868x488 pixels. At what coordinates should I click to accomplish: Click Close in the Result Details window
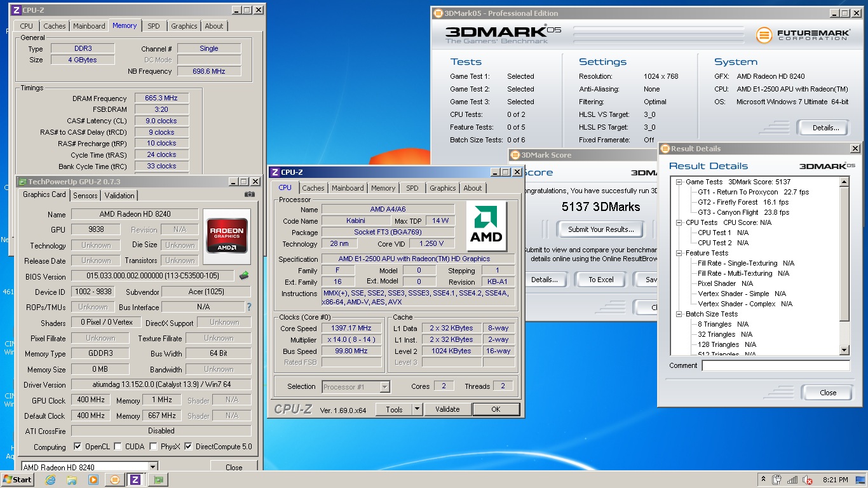[828, 393]
